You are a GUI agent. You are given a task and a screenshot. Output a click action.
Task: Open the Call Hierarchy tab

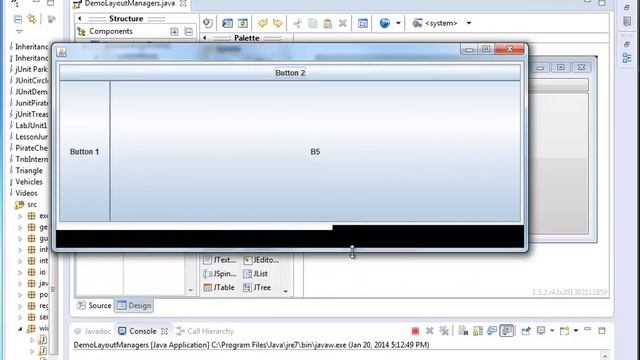pyautogui.click(x=205, y=331)
